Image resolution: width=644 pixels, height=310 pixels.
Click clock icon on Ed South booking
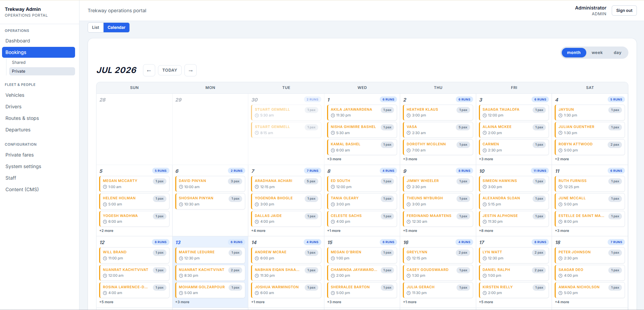click(333, 187)
